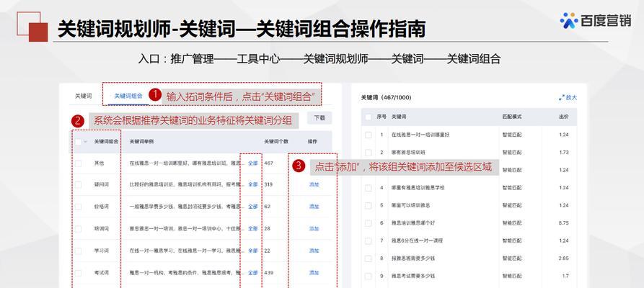Click the keyword count 439
This screenshot has width=644, height=288.
coord(268,272)
